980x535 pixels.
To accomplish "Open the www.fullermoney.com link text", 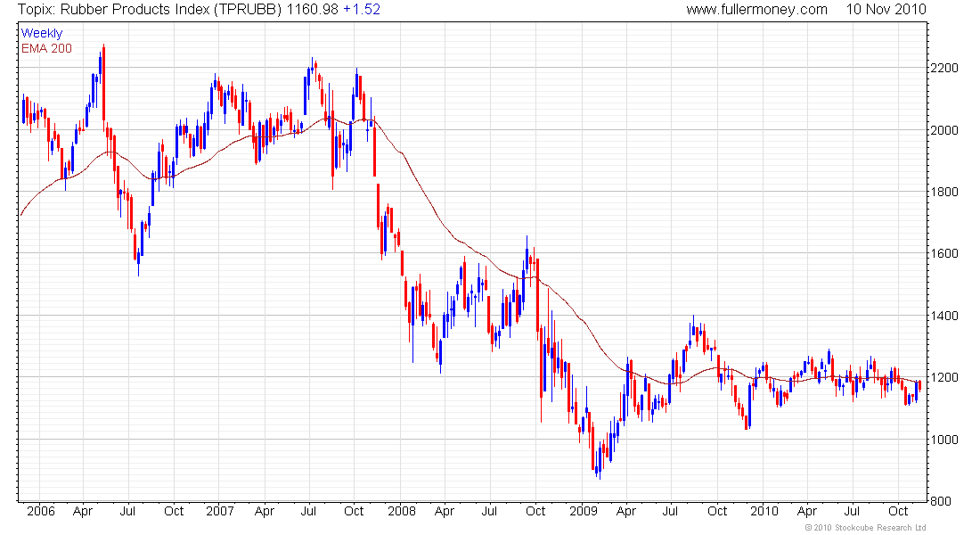I will 757,10.
